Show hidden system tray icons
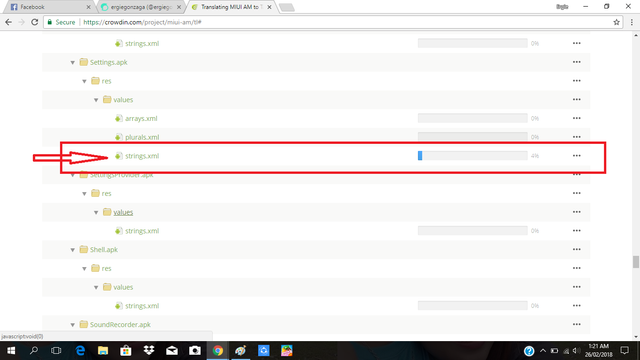The height and width of the screenshot is (360, 640). pyautogui.click(x=542, y=351)
